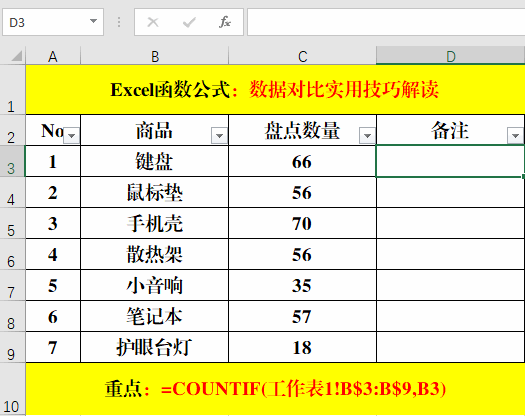Image resolution: width=525 pixels, height=416 pixels.
Task: Select column B header
Action: tap(155, 56)
